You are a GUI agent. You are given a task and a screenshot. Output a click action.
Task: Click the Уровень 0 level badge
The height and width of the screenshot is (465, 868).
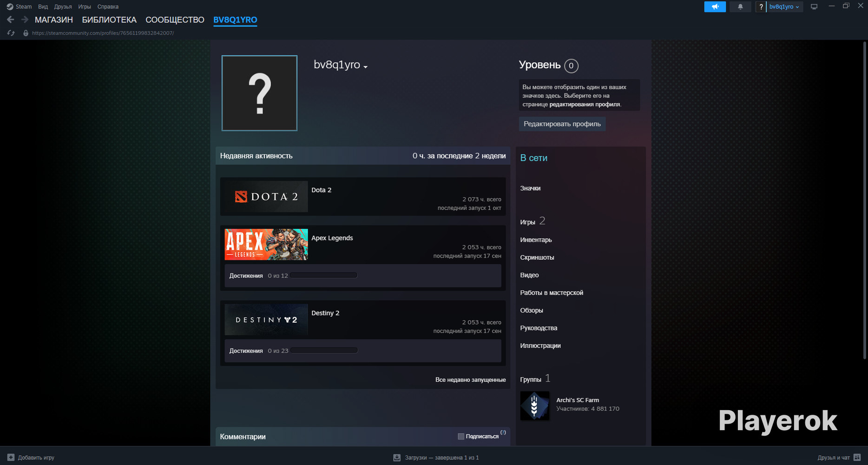(571, 66)
